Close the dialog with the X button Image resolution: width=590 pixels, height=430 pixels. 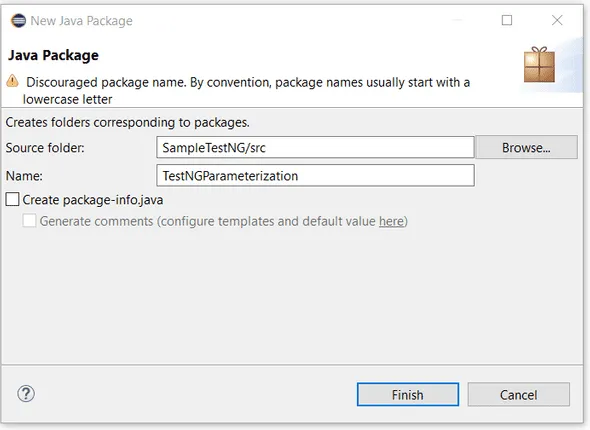click(557, 20)
